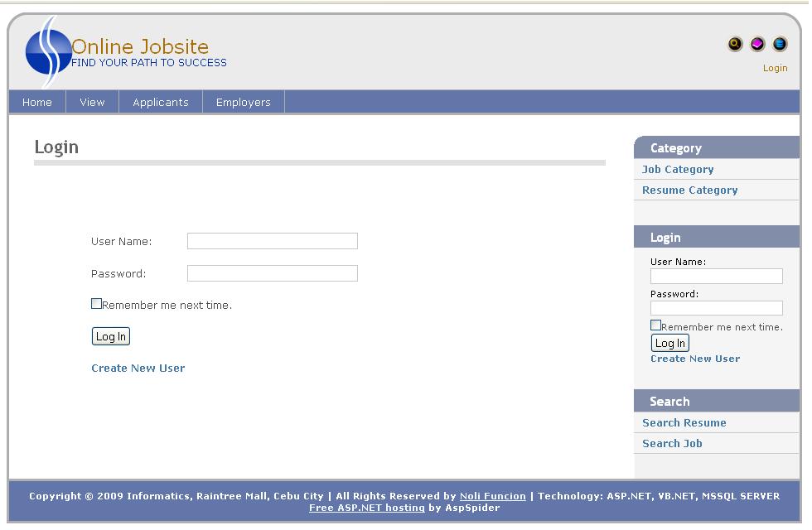Open the Create New User link
The image size is (812, 530).
pyautogui.click(x=138, y=368)
